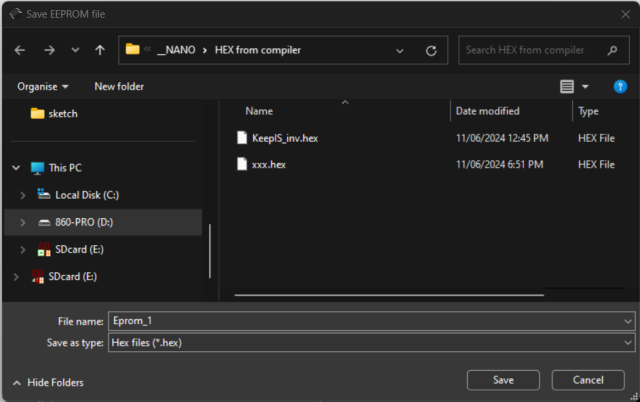640x402 pixels.
Task: Open the Save as type dropdown
Action: point(627,343)
